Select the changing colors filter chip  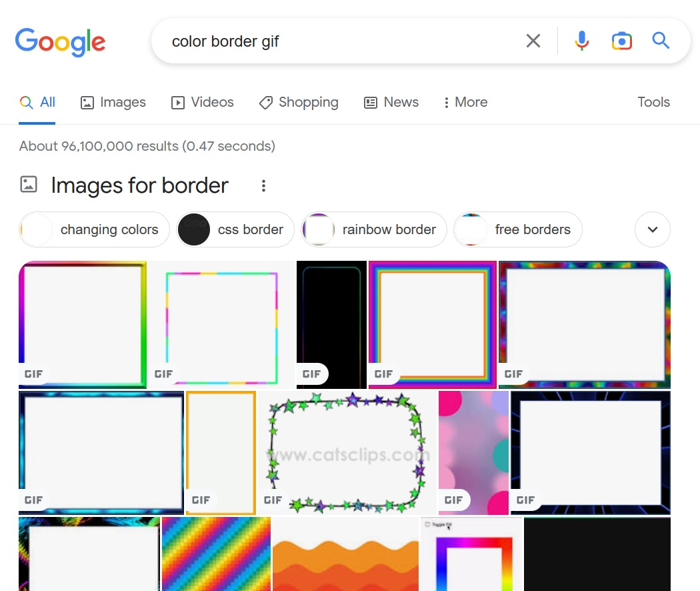(x=91, y=229)
